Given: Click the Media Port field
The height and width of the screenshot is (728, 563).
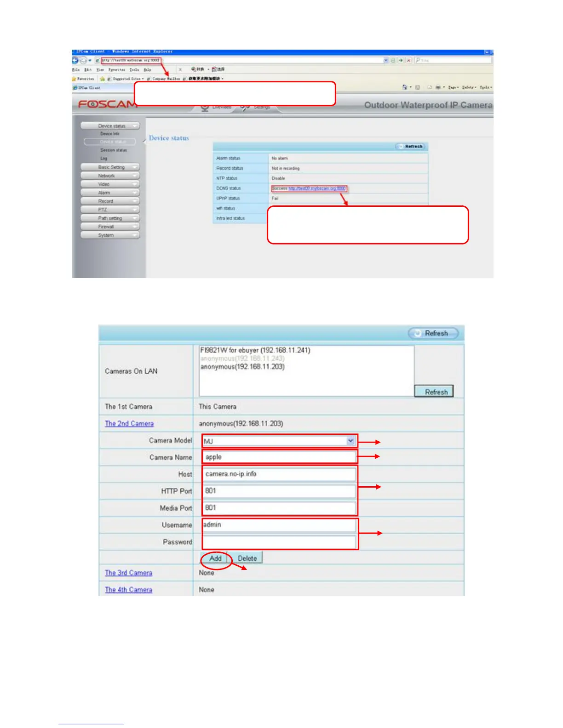Looking at the screenshot, I should (280, 508).
